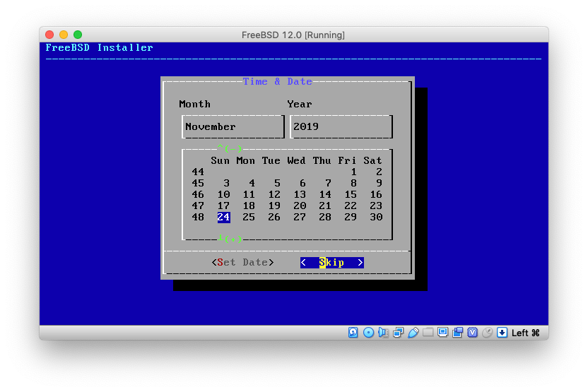Click the hard disk activity status icon

353,333
